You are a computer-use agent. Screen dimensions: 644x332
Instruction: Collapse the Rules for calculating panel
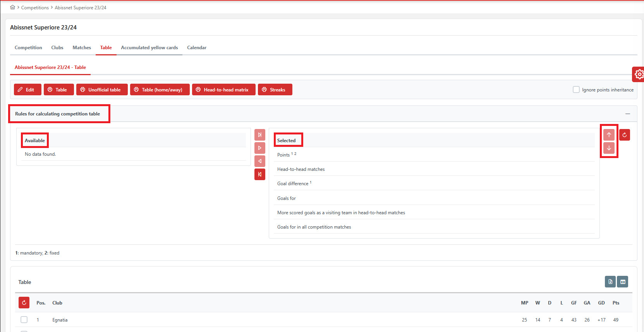pyautogui.click(x=627, y=114)
